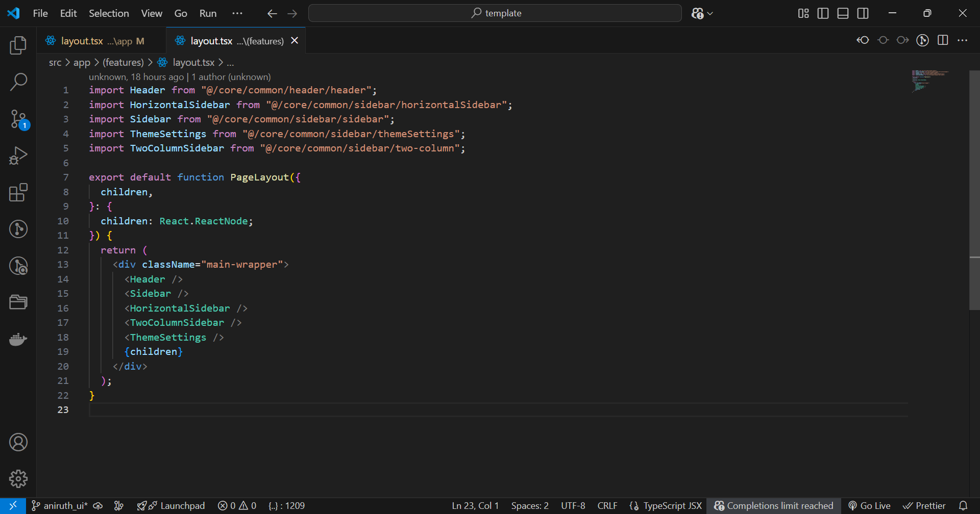Open the Extensions view icon

18,192
